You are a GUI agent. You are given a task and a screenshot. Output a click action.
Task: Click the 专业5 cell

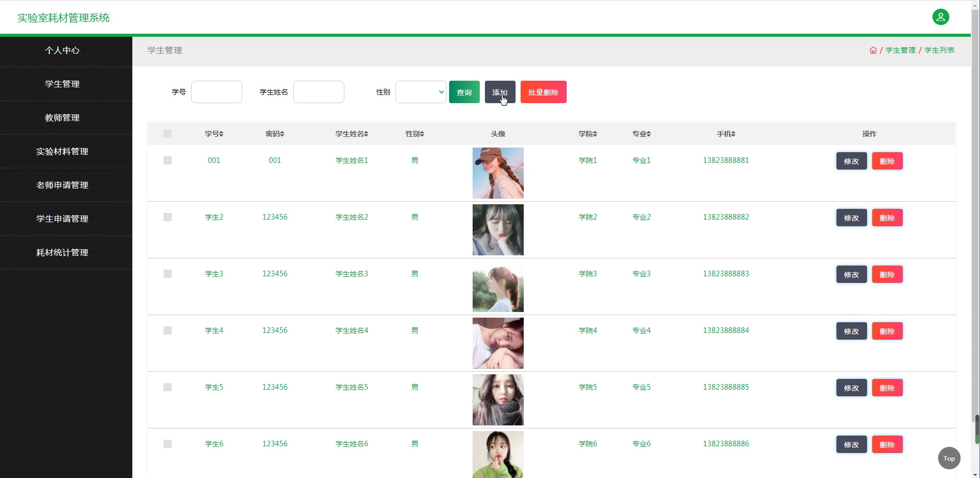642,387
